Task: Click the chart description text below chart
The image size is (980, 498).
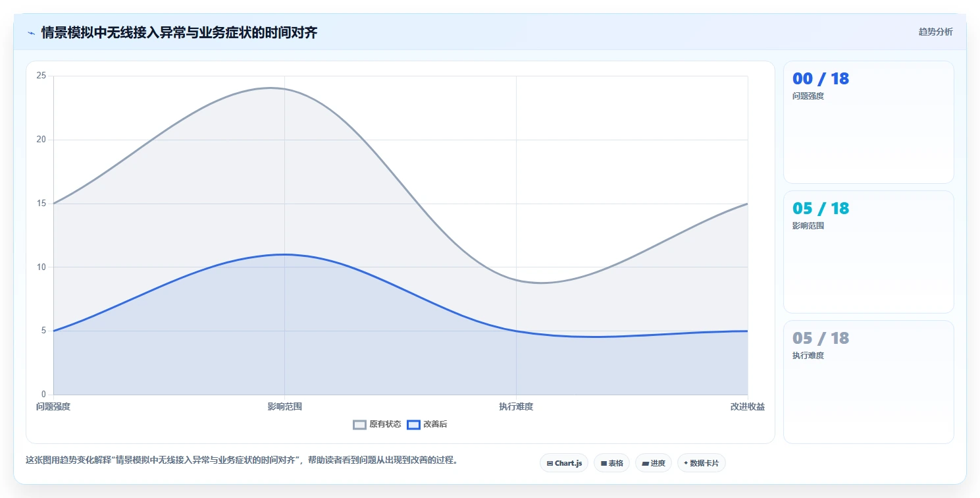Action: pos(242,460)
